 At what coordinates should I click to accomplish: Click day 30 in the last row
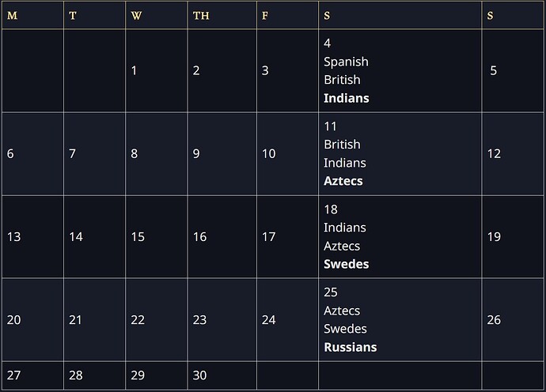[x=199, y=375]
